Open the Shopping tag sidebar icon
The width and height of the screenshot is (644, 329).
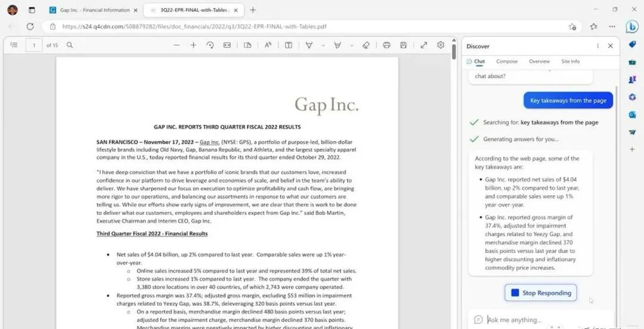click(x=633, y=44)
